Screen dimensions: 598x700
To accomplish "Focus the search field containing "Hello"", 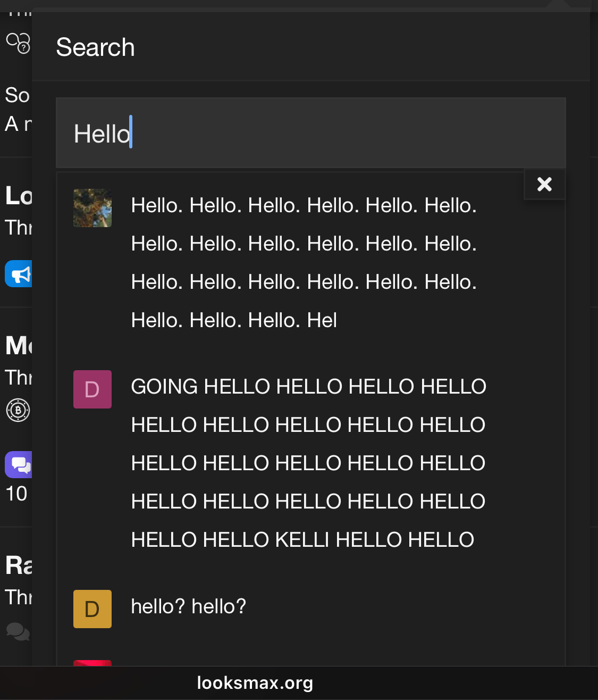I will tap(310, 133).
